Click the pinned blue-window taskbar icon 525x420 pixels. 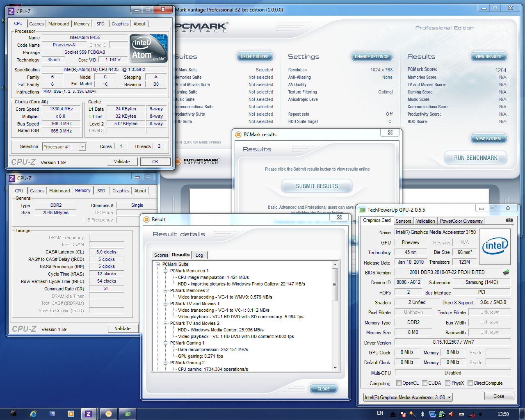point(52,414)
